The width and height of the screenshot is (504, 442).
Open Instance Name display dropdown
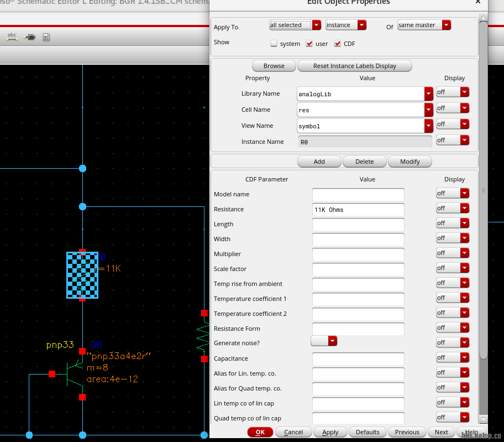(453, 141)
